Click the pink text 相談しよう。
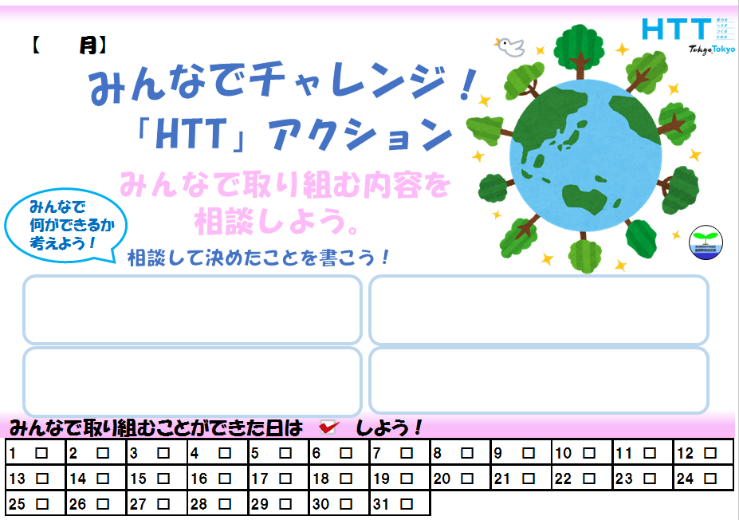 click(x=277, y=221)
